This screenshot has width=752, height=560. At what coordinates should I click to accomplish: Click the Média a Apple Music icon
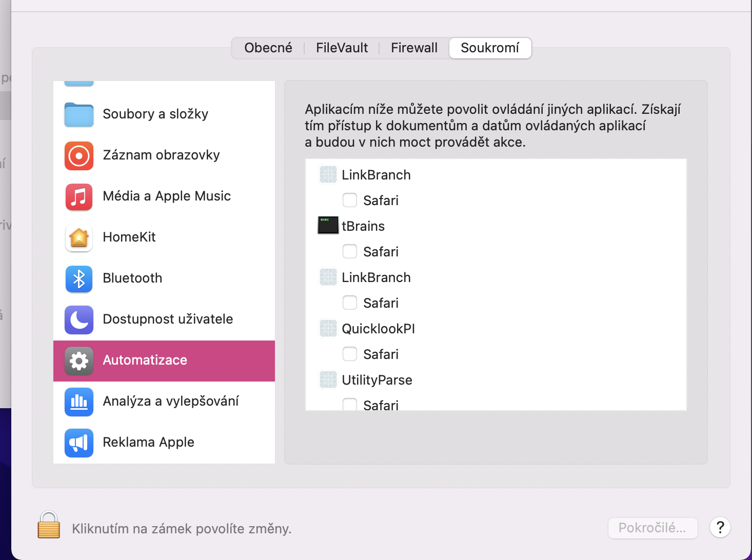point(79,196)
